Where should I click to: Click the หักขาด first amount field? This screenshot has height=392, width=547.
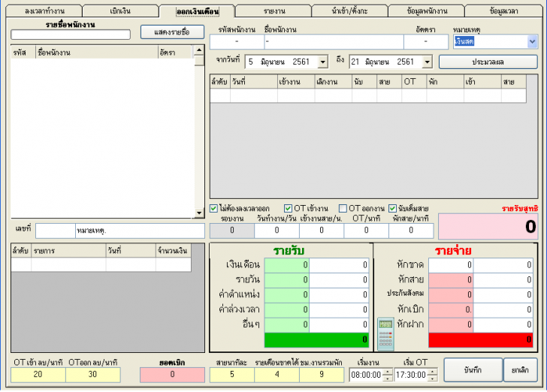click(x=451, y=265)
